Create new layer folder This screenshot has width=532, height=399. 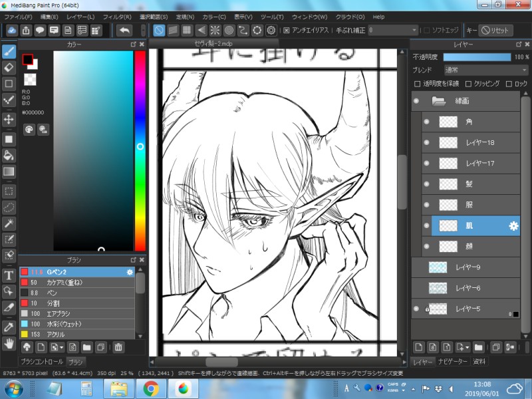click(478, 347)
